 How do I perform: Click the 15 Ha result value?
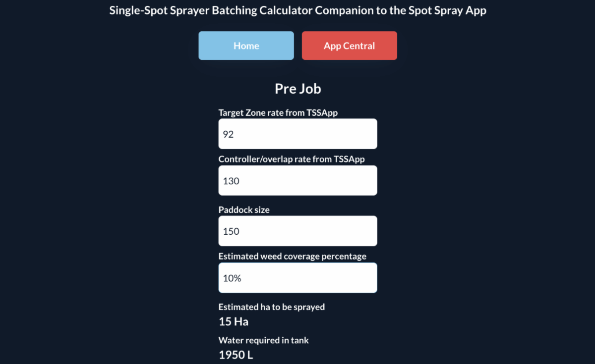click(234, 322)
